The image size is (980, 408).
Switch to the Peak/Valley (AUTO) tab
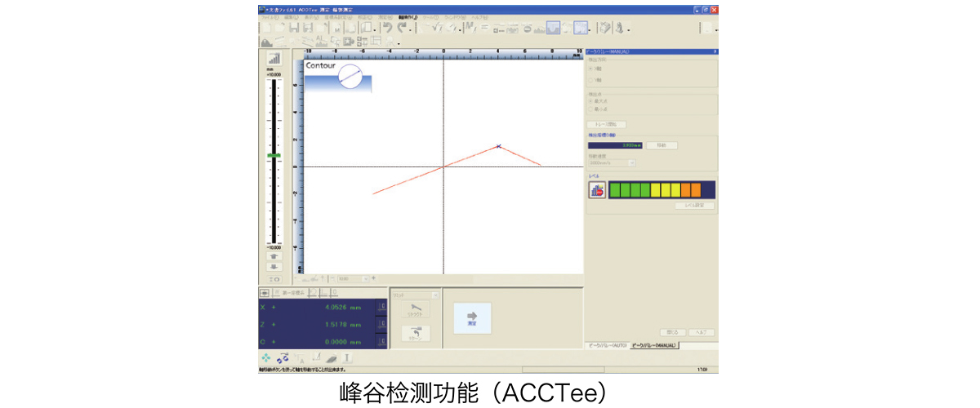(x=608, y=346)
